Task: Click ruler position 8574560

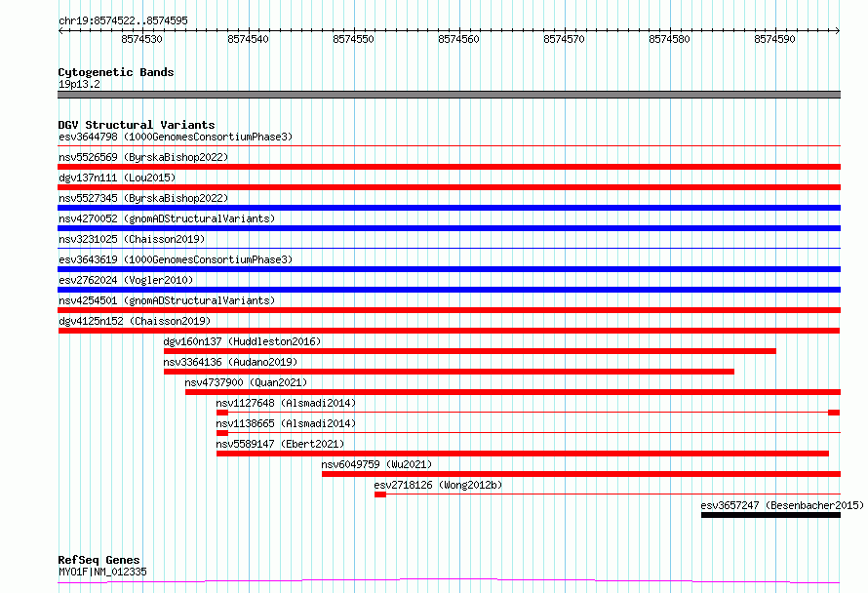Action: [x=459, y=39]
